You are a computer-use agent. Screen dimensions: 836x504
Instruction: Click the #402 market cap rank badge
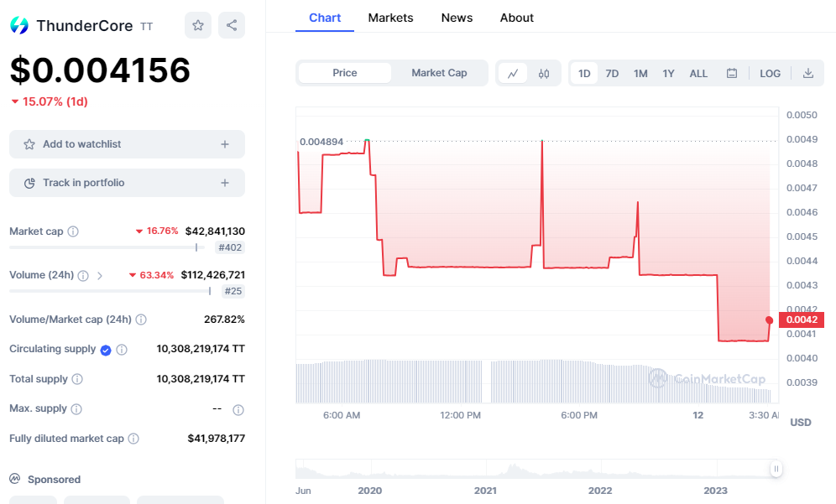point(230,247)
